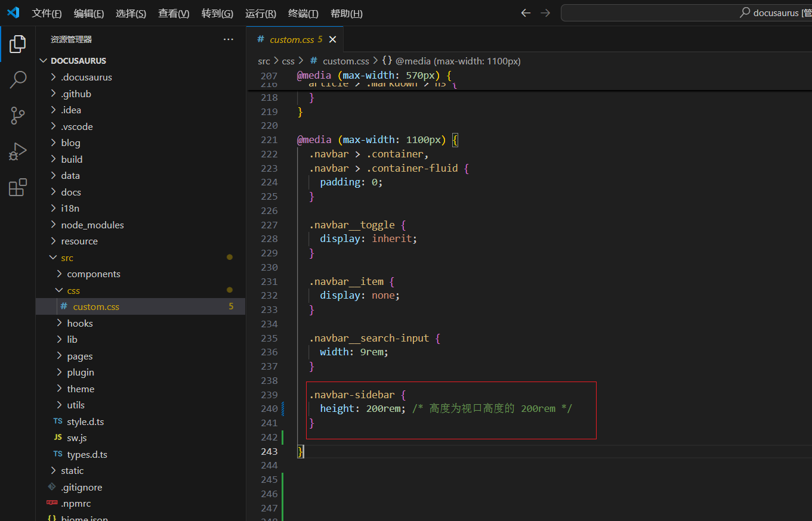Go forward with the right arrow
The image size is (812, 521).
[x=545, y=13]
